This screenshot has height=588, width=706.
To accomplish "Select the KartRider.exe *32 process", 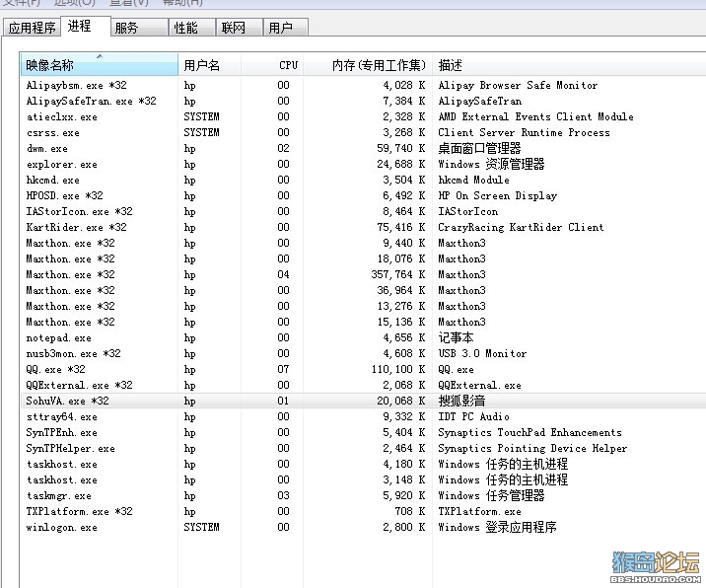I will [x=363, y=227].
